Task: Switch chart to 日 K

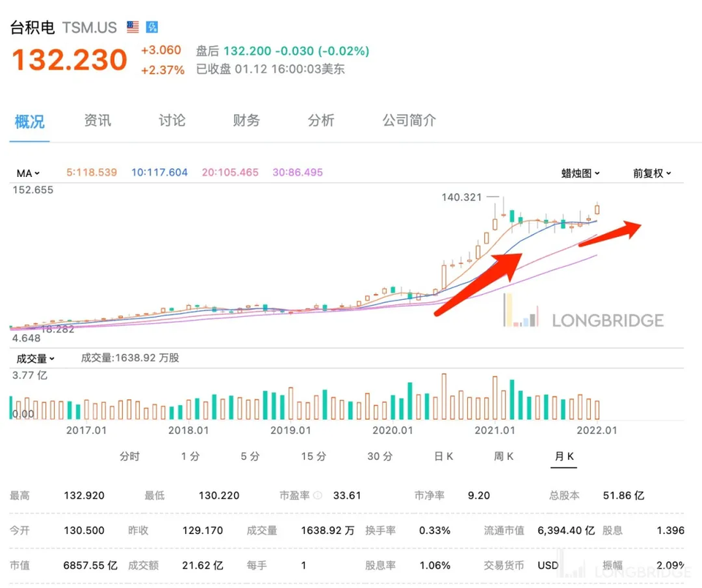Action: [x=444, y=456]
